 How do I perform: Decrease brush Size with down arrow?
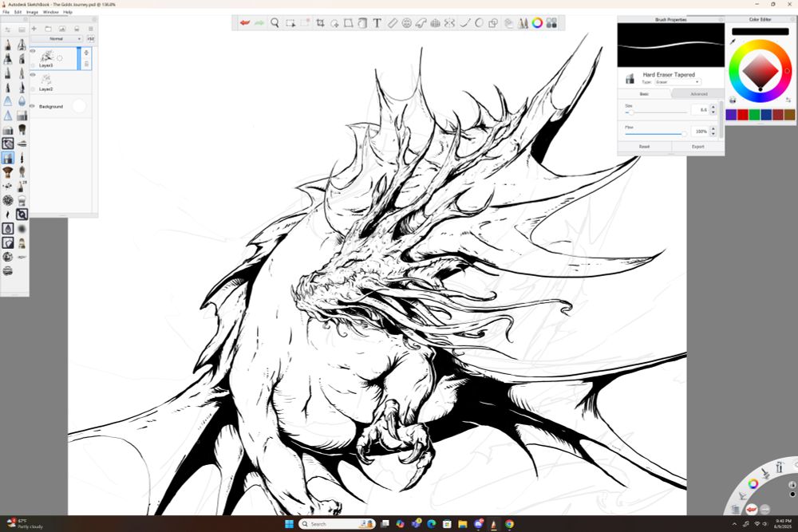713,112
